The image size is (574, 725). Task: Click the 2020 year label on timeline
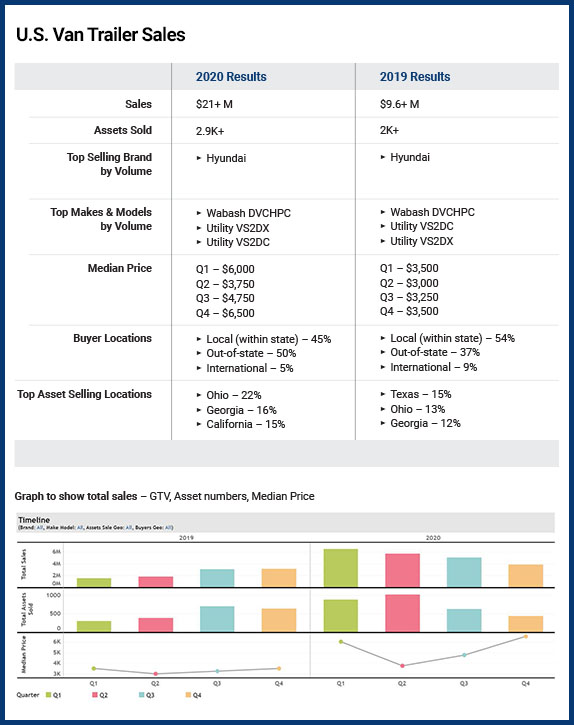[x=433, y=538]
